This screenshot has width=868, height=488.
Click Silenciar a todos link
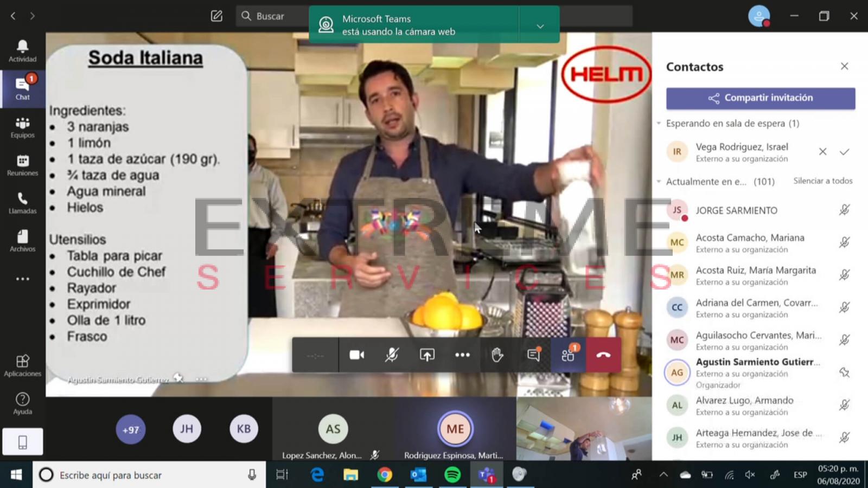click(822, 181)
